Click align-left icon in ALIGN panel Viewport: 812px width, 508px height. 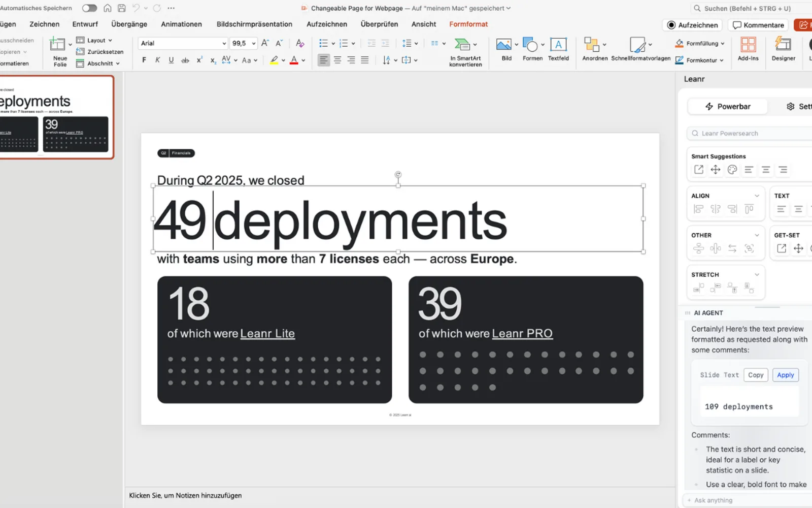tap(698, 209)
